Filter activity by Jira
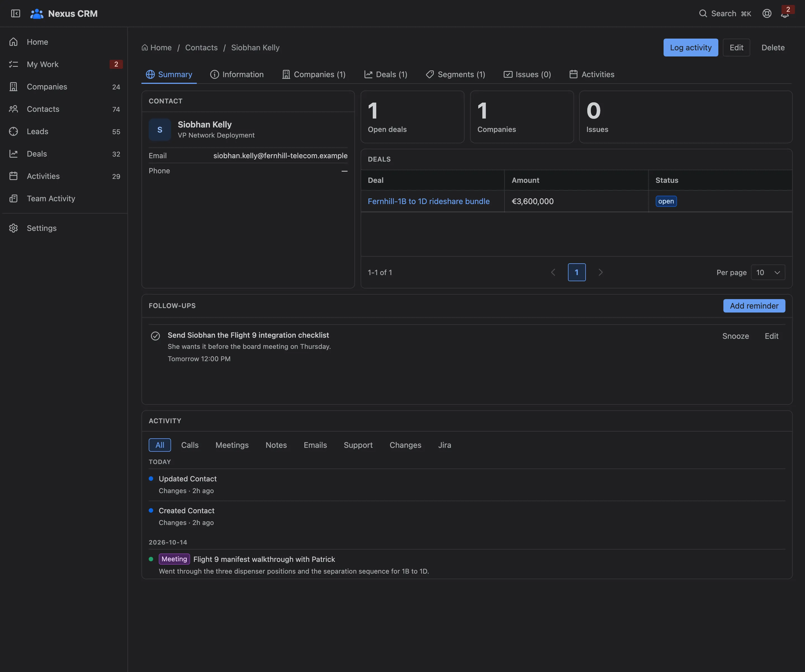Viewport: 805px width, 672px height. (x=444, y=445)
